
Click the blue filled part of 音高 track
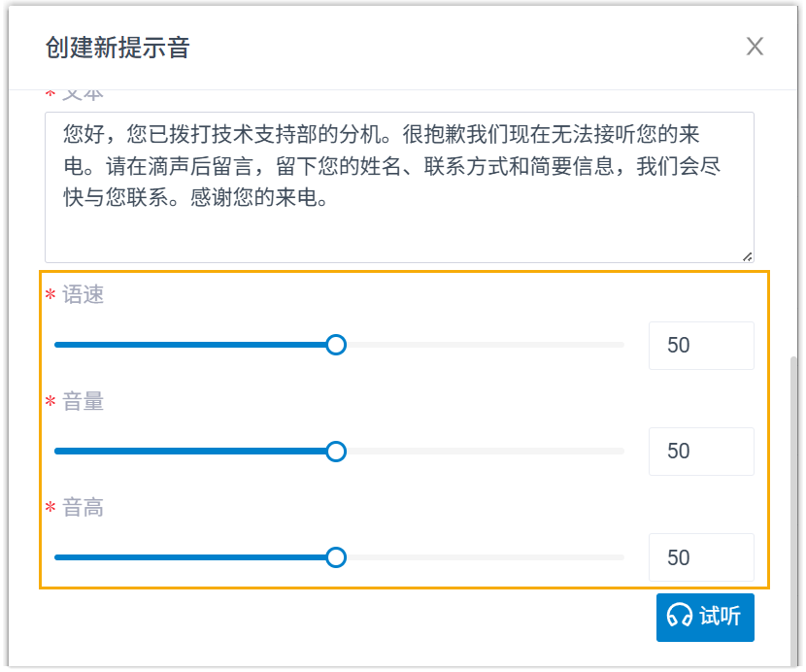[x=194, y=557]
